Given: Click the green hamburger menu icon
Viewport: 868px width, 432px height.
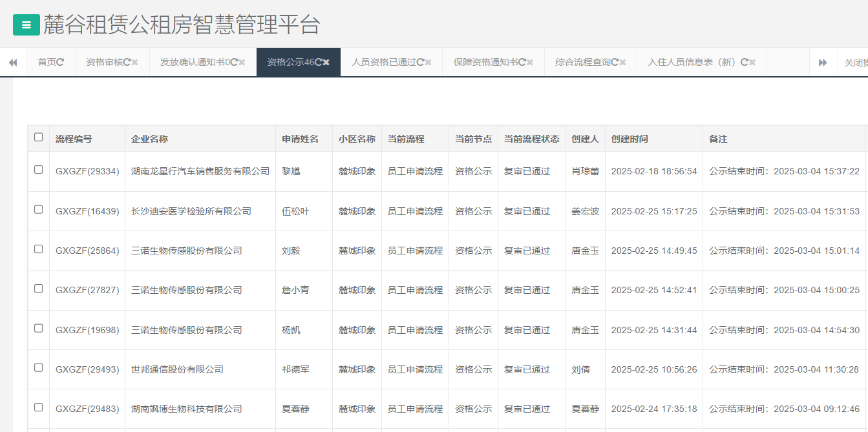Looking at the screenshot, I should click(26, 26).
